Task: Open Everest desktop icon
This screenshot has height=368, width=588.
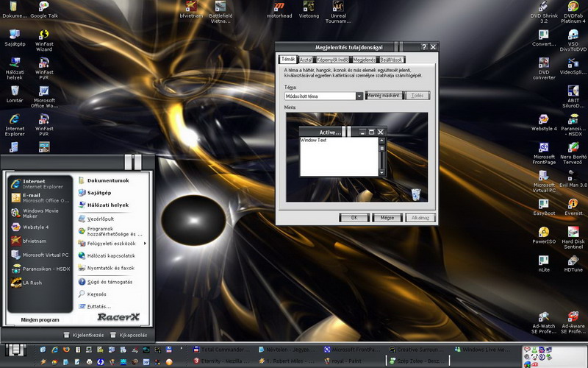Action: (573, 207)
